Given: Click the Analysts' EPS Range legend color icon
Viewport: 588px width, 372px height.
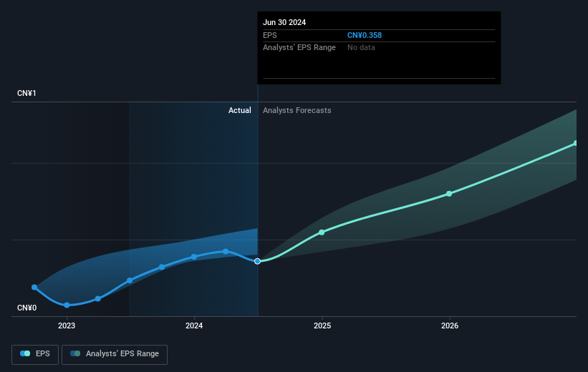Looking at the screenshot, I should pyautogui.click(x=75, y=353).
